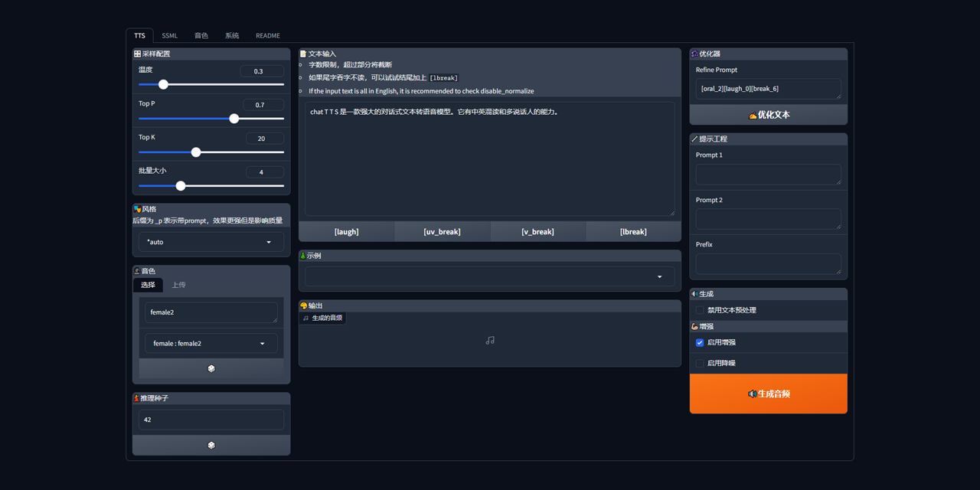
Task: Insert the [laugh] tag
Action: click(x=346, y=231)
